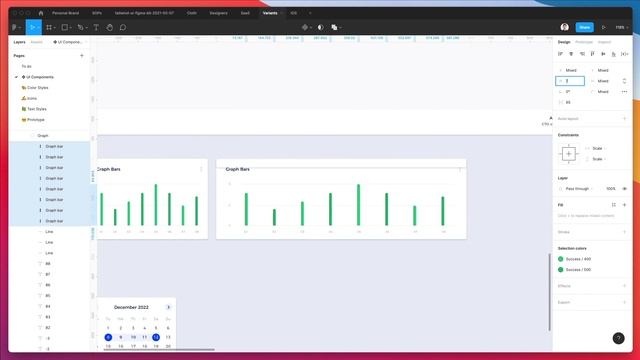
Task: Click the Boolean groups icon
Action: point(334,27)
